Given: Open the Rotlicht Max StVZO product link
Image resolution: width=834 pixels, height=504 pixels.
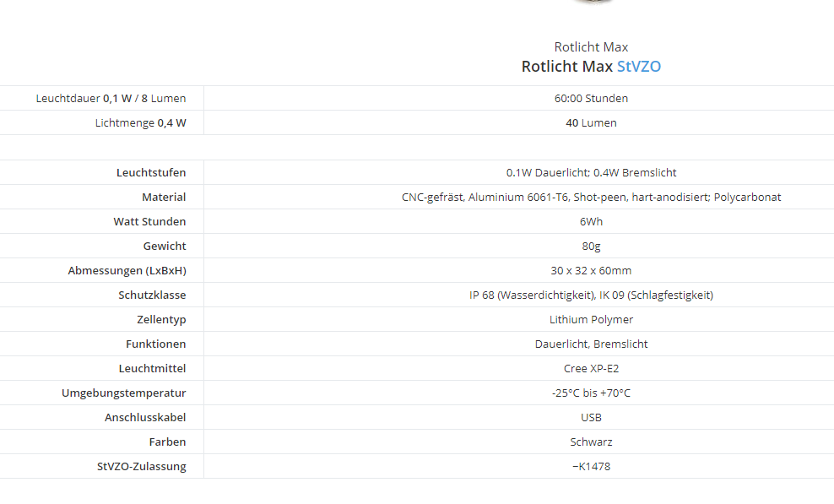Looking at the screenshot, I should [591, 67].
